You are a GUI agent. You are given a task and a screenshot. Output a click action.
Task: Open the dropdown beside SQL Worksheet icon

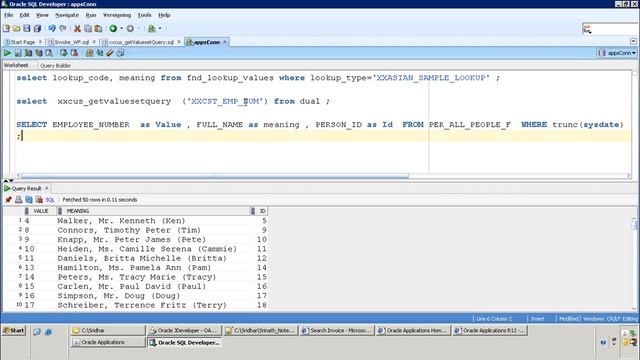pyautogui.click(x=160, y=29)
